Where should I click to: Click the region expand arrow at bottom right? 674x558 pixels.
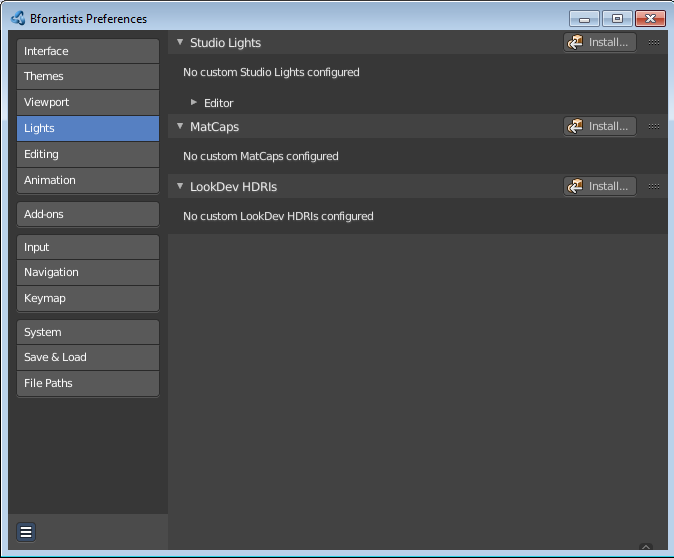[x=646, y=547]
